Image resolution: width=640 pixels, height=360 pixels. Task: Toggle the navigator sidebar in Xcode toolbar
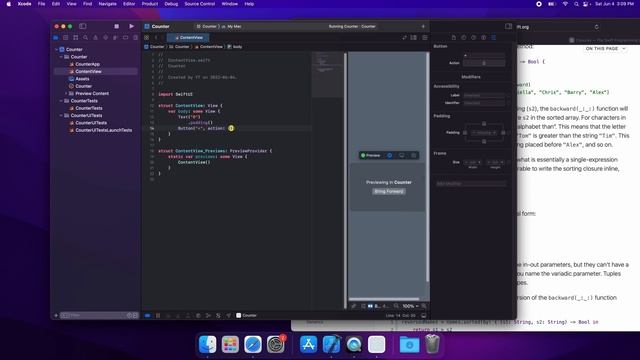(x=83, y=26)
